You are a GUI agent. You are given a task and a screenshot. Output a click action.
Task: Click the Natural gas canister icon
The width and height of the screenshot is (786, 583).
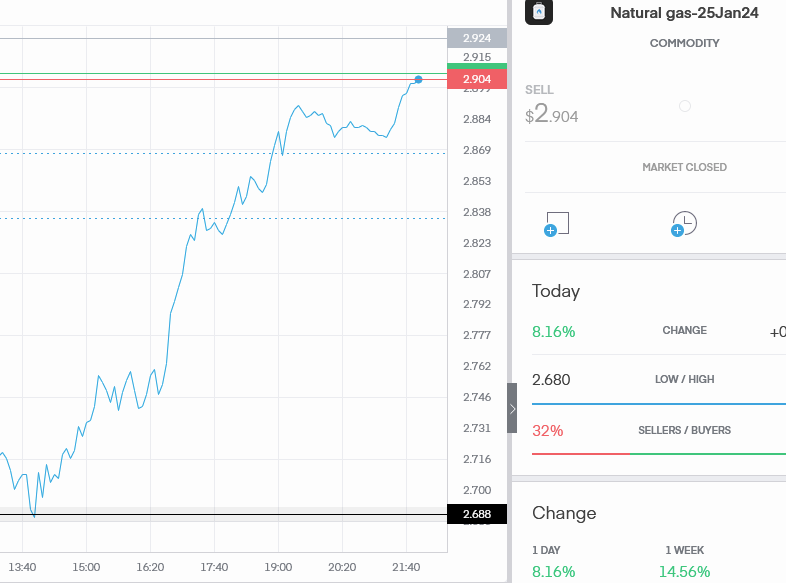point(539,12)
